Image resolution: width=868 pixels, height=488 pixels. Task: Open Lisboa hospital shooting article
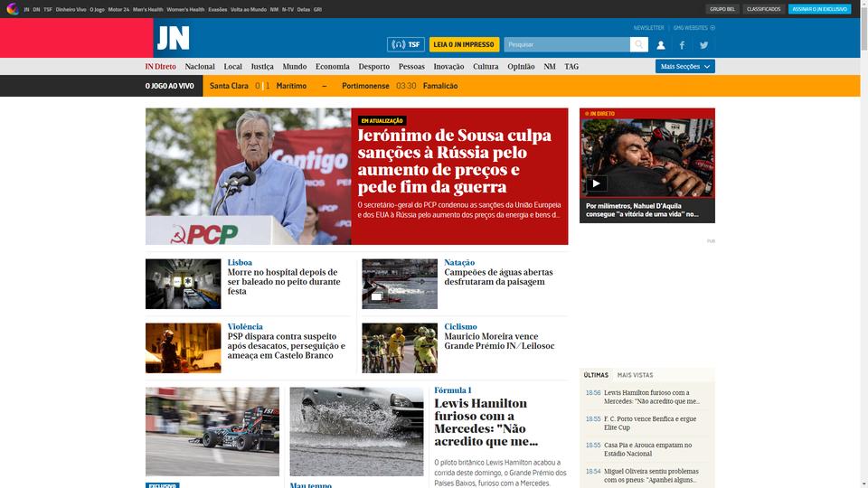[x=284, y=282]
